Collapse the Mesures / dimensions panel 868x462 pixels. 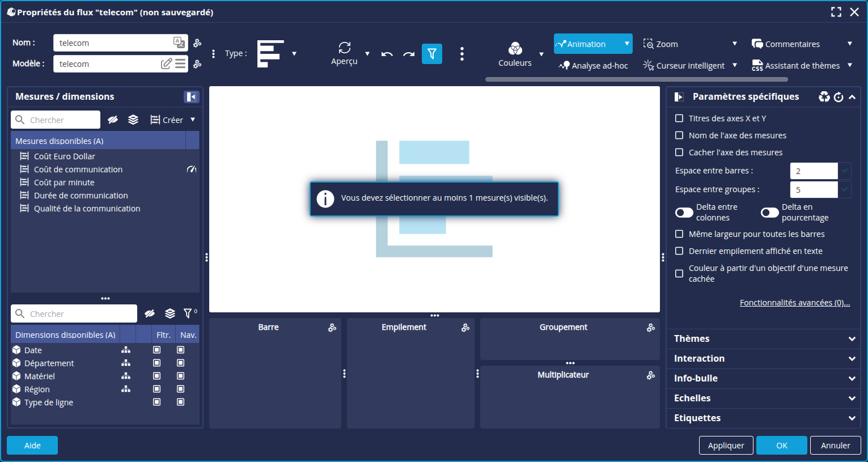pos(191,97)
